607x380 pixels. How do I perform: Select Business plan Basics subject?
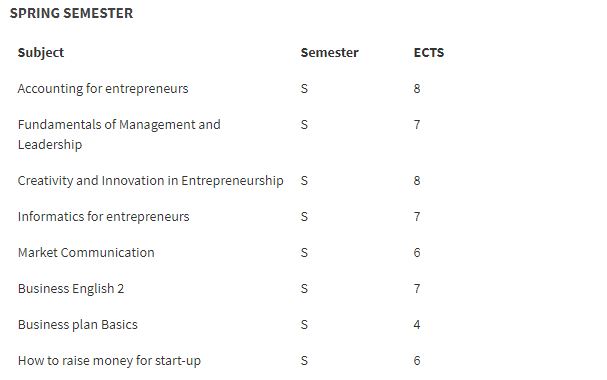pyautogui.click(x=77, y=325)
